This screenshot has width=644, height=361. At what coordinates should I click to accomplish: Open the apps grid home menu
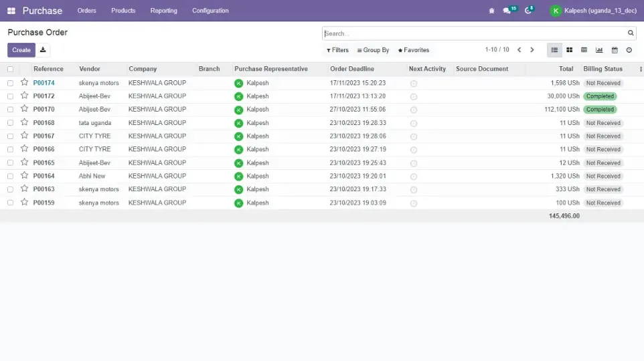pyautogui.click(x=11, y=11)
